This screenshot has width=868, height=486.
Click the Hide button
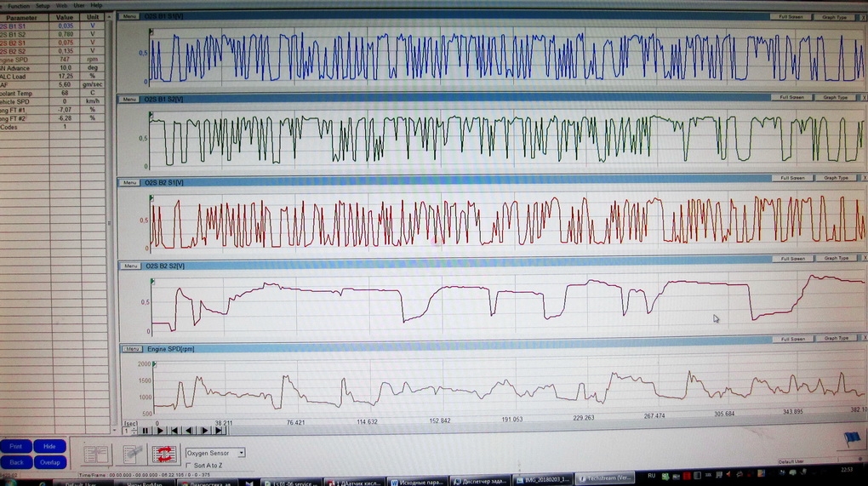tap(50, 446)
